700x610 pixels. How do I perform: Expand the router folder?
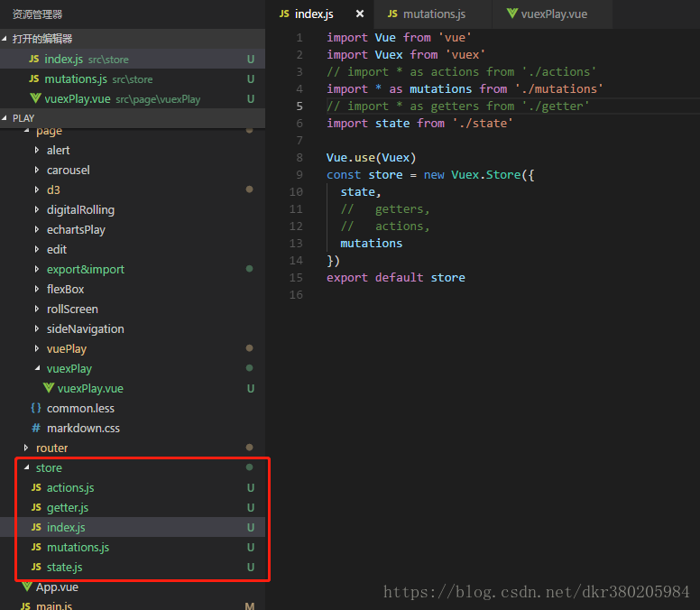26,448
